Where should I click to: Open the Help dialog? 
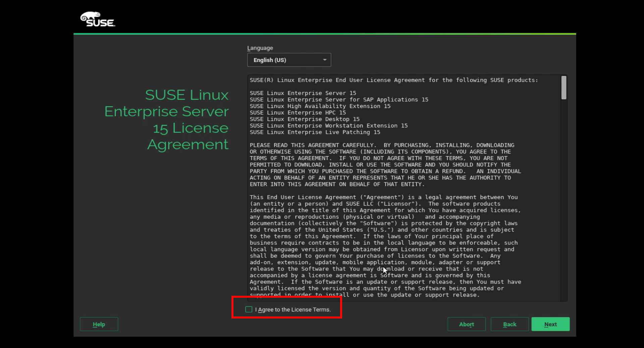click(x=99, y=324)
